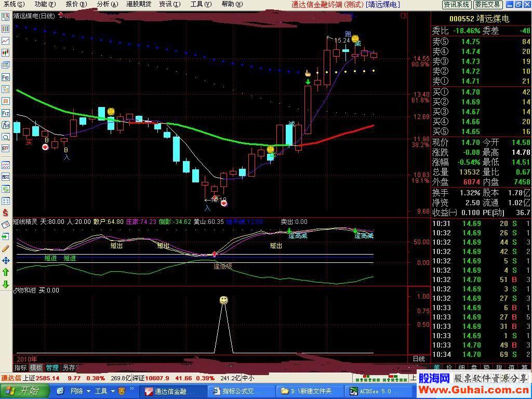
Task: Open the 功能(F) menu
Action: tap(45, 4)
